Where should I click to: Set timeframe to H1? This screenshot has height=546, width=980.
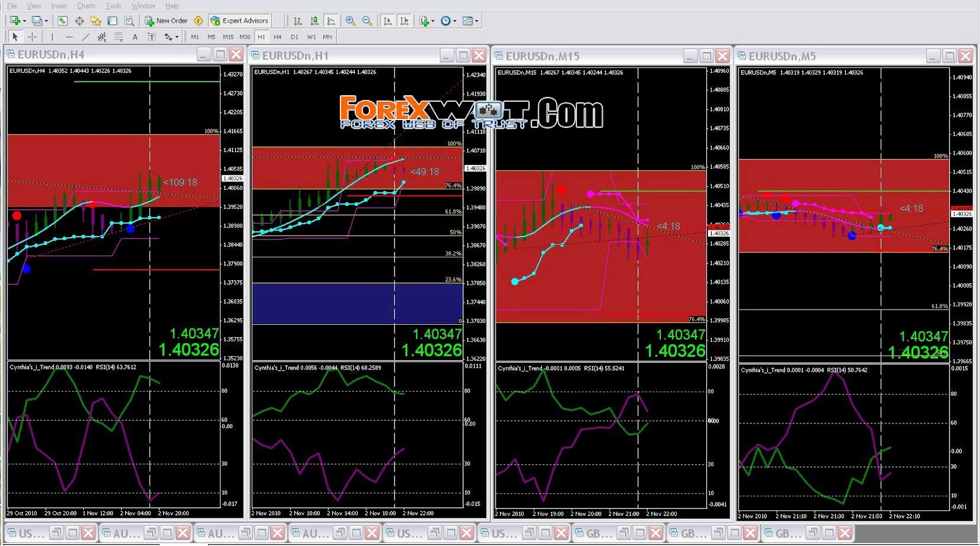262,37
